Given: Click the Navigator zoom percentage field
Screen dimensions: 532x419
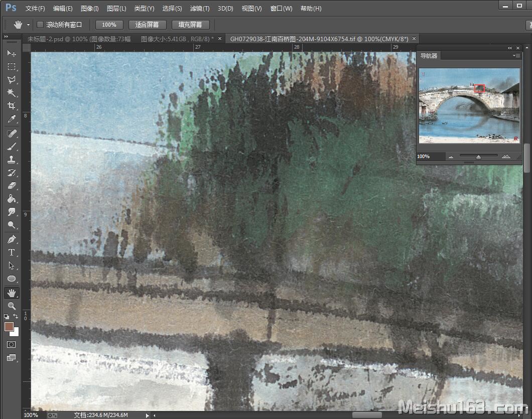Looking at the screenshot, I should click(431, 157).
